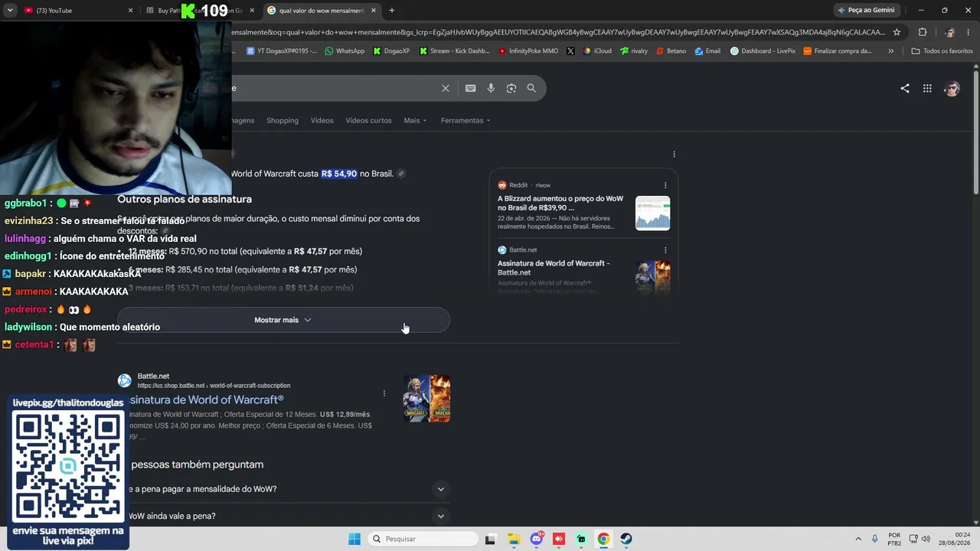This screenshot has height=551, width=980.
Task: Open the Chrome profile avatar in the toolbar
Action: tap(949, 32)
